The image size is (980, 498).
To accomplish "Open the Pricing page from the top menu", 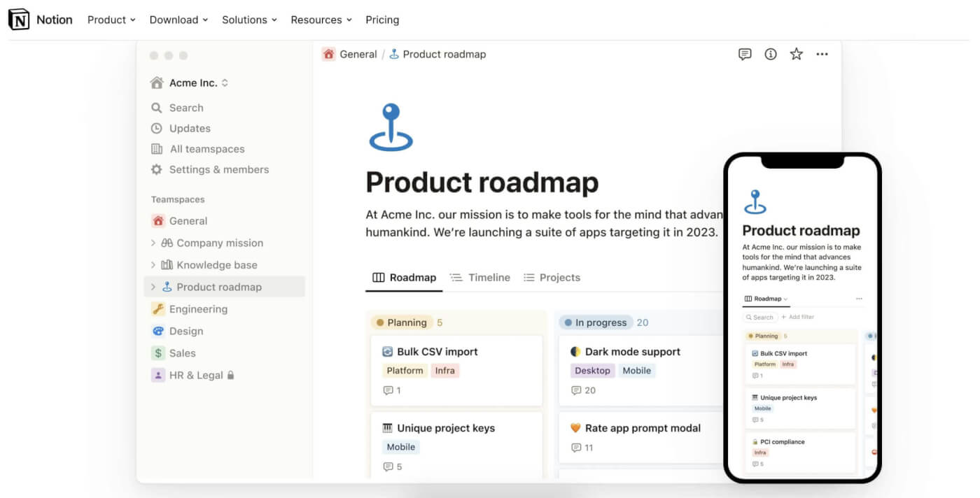I will pyautogui.click(x=382, y=20).
